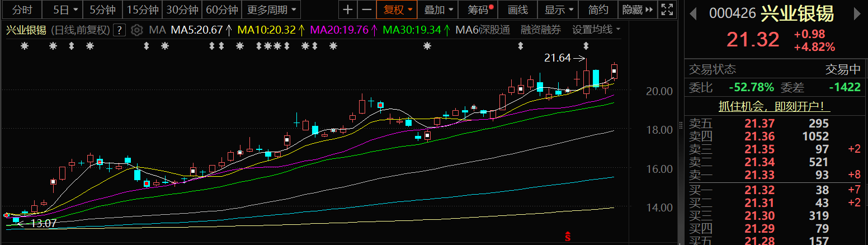868x245 pixels.
Task: Click the 21.64 high price marker
Action: coord(558,57)
